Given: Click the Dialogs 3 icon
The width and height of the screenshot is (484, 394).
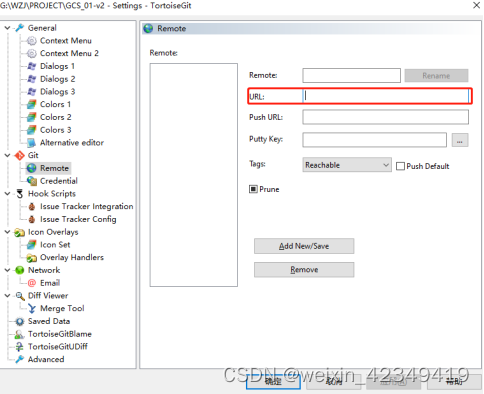Looking at the screenshot, I should tap(32, 92).
